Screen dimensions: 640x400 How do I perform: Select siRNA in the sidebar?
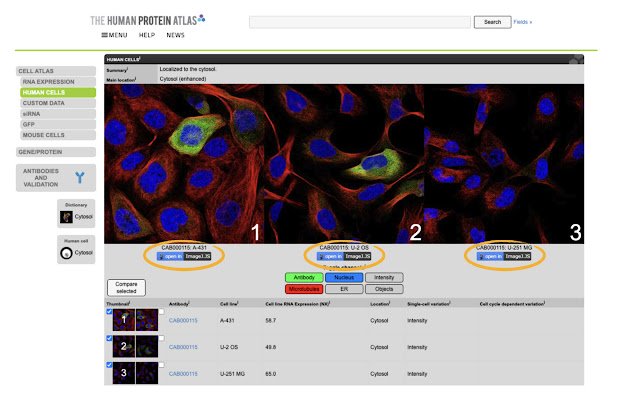[58, 113]
